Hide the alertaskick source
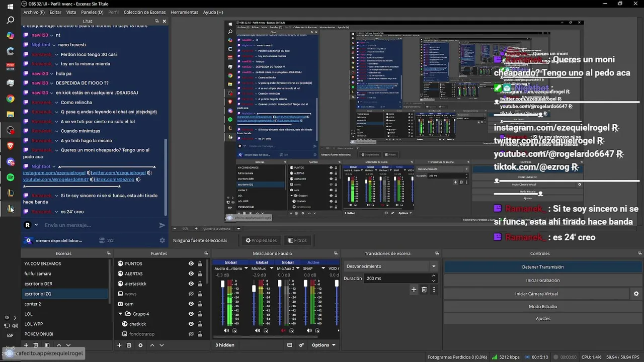 (191, 284)
